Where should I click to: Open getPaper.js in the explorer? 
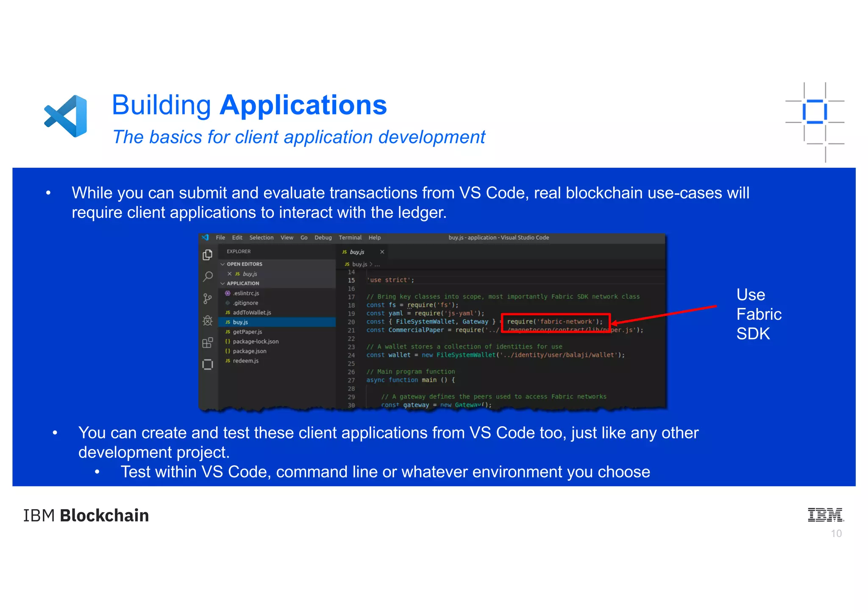tap(277, 332)
